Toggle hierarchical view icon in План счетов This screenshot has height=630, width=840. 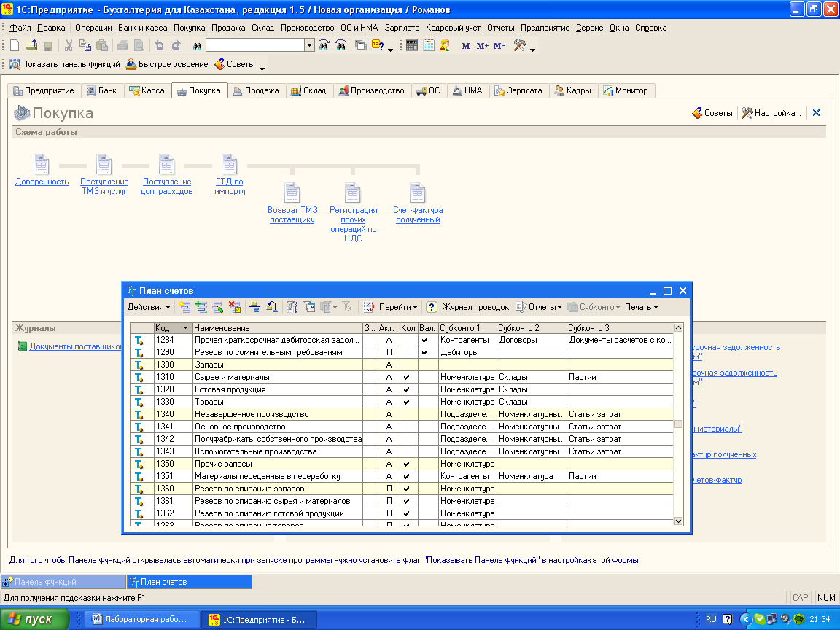255,307
